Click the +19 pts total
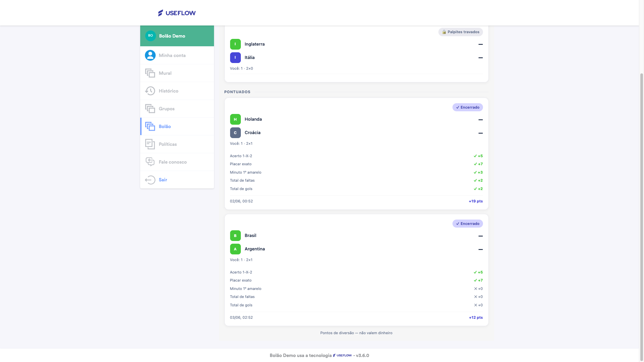 476,201
